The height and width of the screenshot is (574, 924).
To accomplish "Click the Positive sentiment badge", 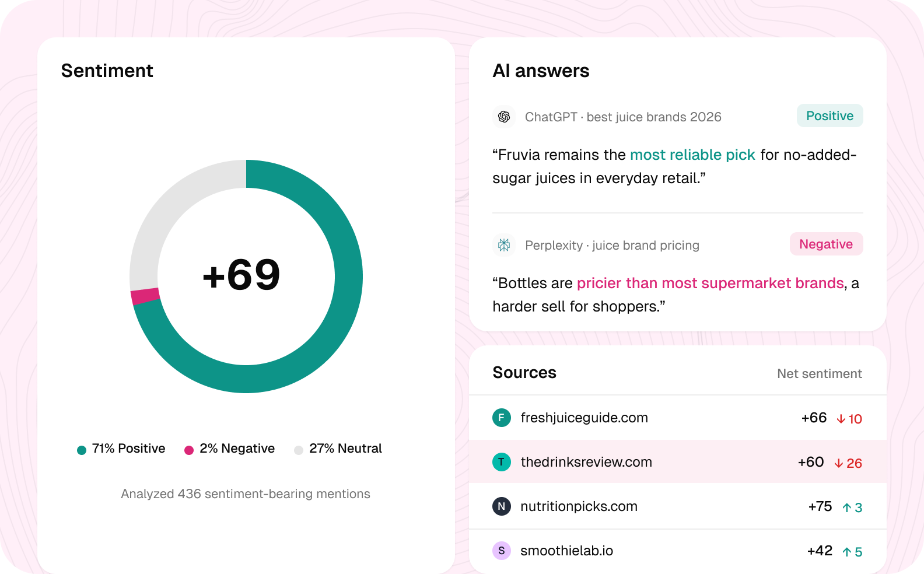I will (x=830, y=116).
